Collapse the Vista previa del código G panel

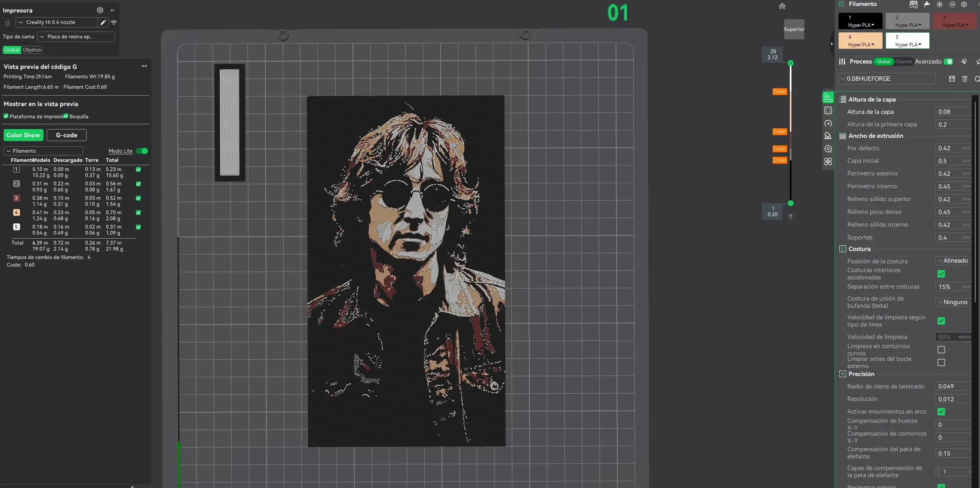[x=144, y=66]
